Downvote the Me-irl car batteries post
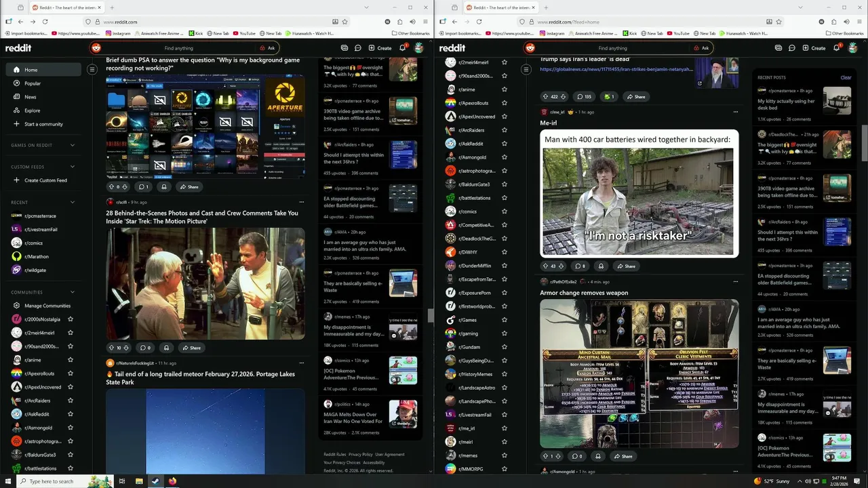 tap(561, 266)
